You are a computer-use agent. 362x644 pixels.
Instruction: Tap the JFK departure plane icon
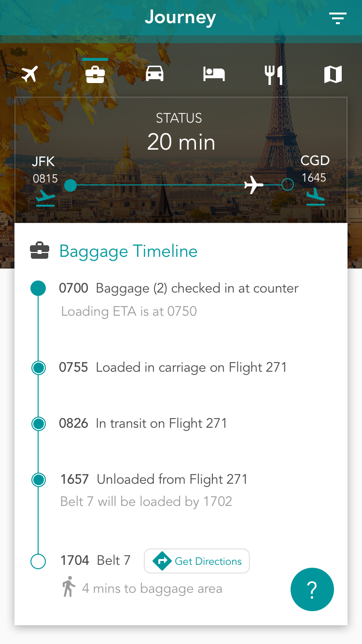45,197
